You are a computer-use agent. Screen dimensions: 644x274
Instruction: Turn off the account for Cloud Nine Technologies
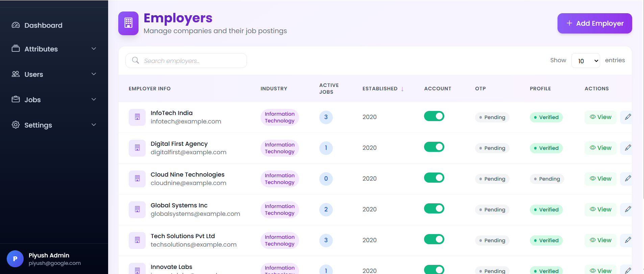click(x=434, y=178)
